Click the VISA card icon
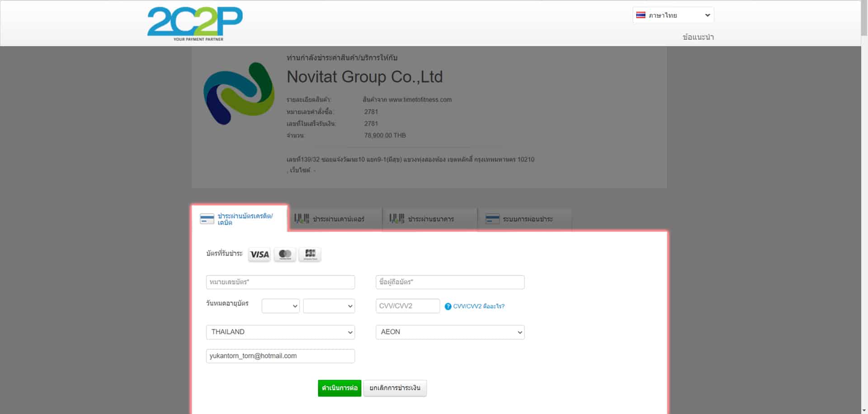 (x=259, y=254)
